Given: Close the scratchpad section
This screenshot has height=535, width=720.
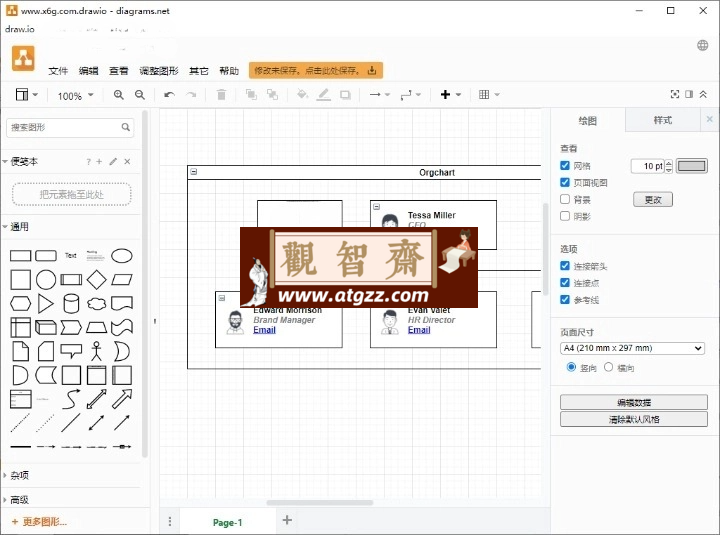Looking at the screenshot, I should click(x=127, y=162).
